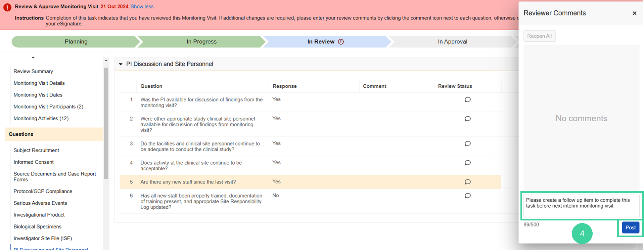The image size is (644, 250).
Task: Open Source Documents and Case Report Forms
Action: point(55,177)
